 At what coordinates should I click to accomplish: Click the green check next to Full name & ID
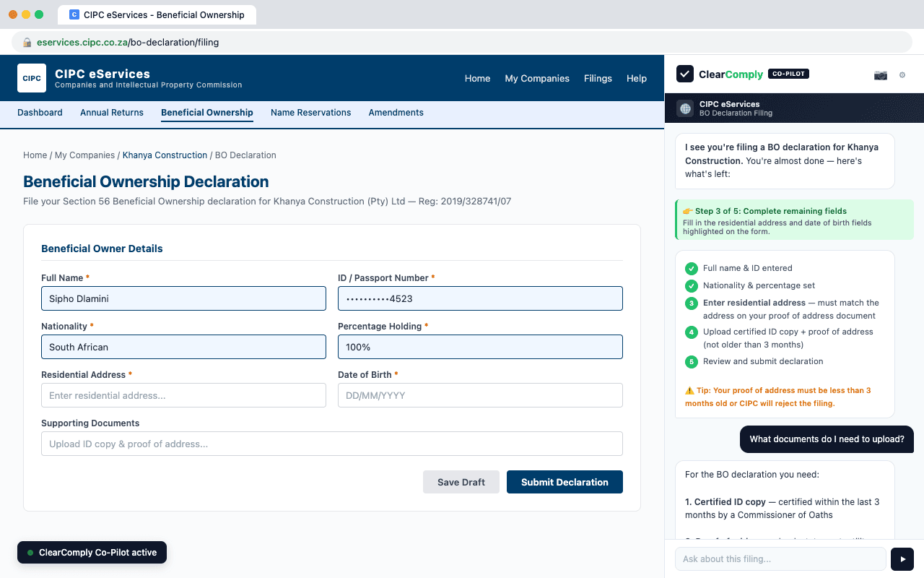click(692, 268)
